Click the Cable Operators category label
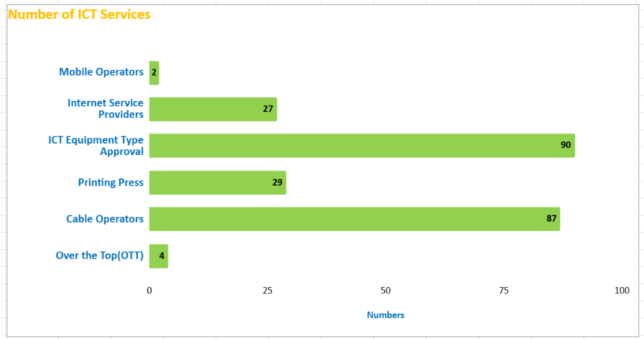Screen dimensions: 644x339 (x=105, y=219)
